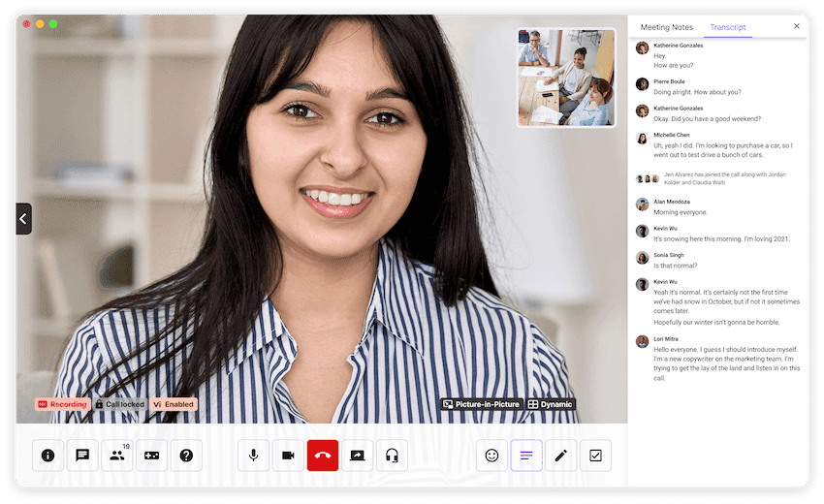Toggle the transcript panel button
The height and width of the screenshot is (504, 824).
point(526,456)
